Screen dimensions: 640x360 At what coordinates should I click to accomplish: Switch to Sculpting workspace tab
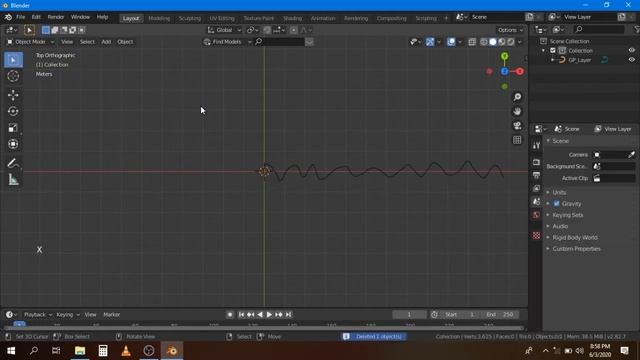(x=189, y=18)
